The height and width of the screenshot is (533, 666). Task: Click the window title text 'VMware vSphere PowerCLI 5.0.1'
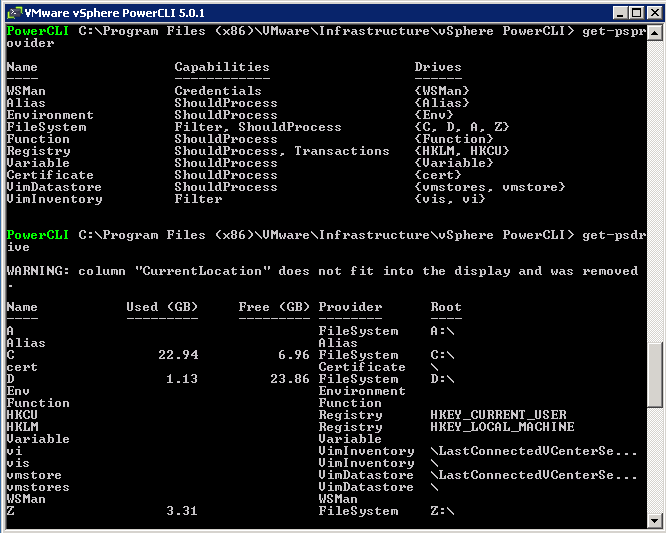click(114, 13)
